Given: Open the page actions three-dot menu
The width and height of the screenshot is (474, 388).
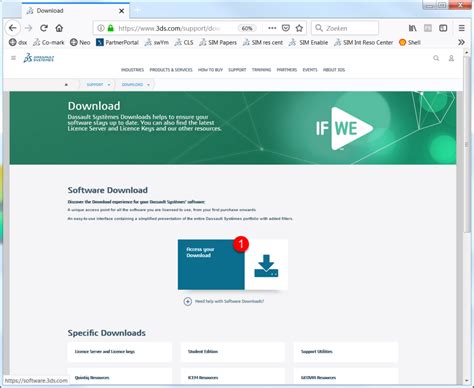Looking at the screenshot, I should tap(272, 28).
